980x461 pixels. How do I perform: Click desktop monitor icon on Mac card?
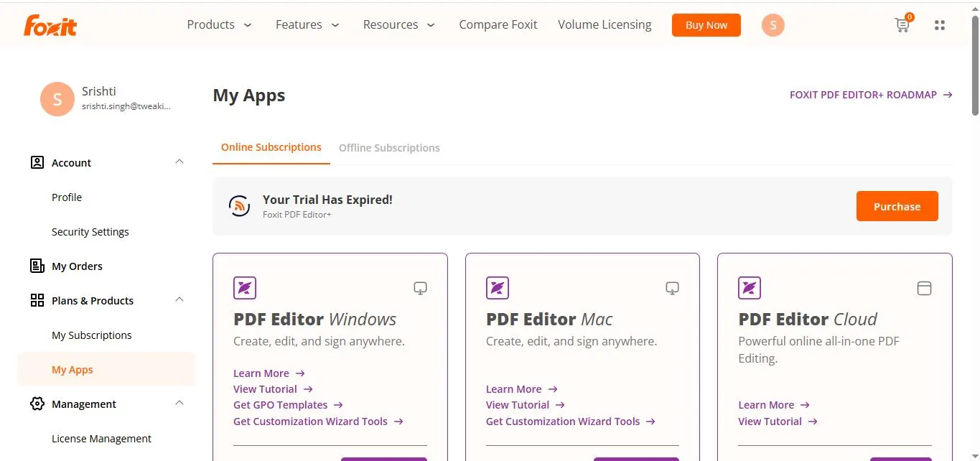click(x=673, y=288)
